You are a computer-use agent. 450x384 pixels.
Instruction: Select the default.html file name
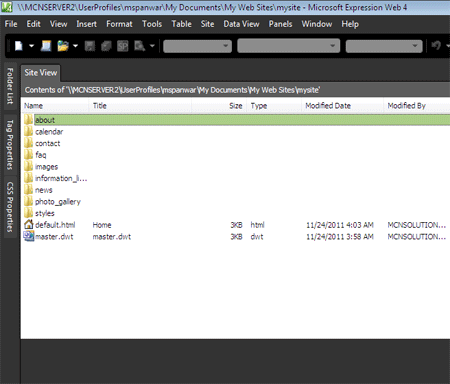pos(55,225)
